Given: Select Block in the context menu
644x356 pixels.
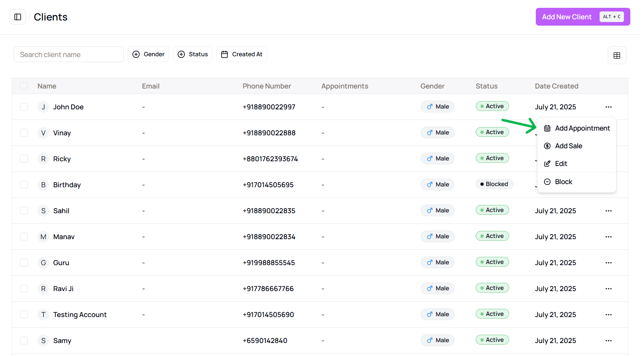Looking at the screenshot, I should 576,182.
